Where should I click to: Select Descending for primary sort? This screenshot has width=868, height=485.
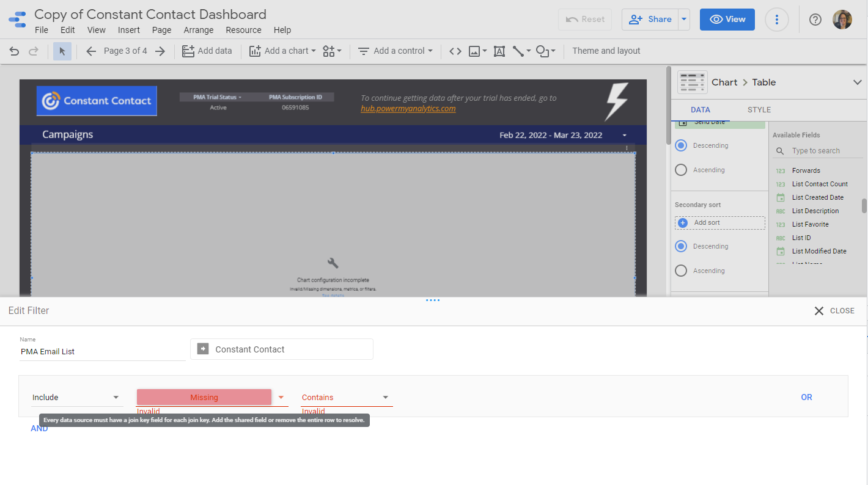point(681,146)
